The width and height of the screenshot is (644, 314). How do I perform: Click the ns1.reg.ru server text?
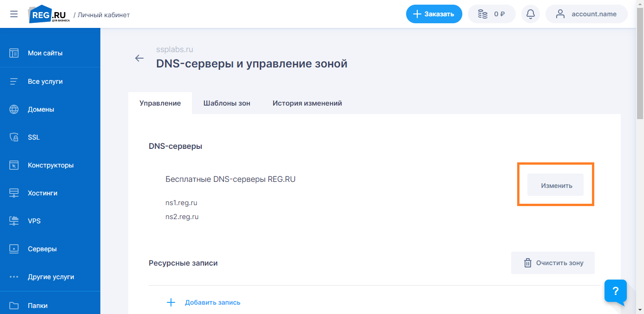click(182, 203)
